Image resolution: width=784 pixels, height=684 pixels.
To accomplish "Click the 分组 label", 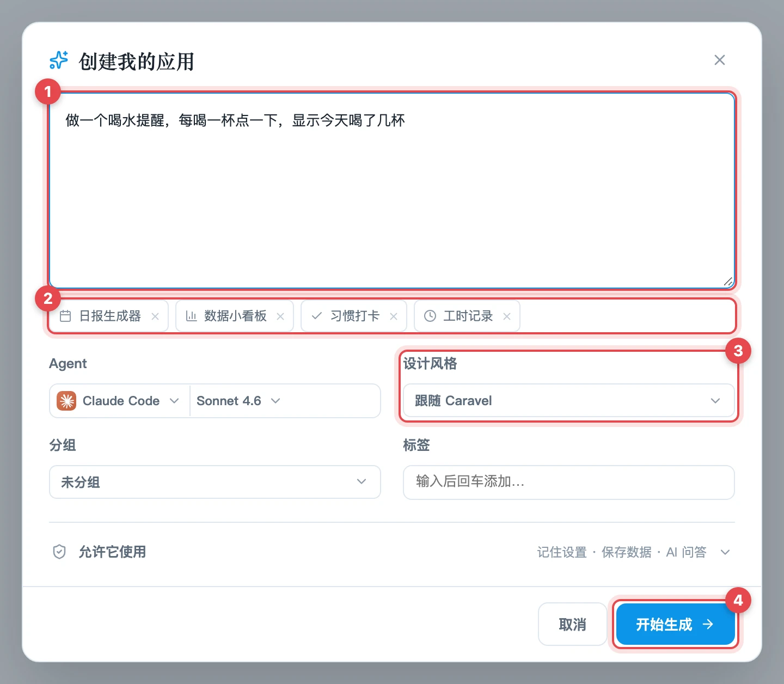I will click(x=63, y=445).
